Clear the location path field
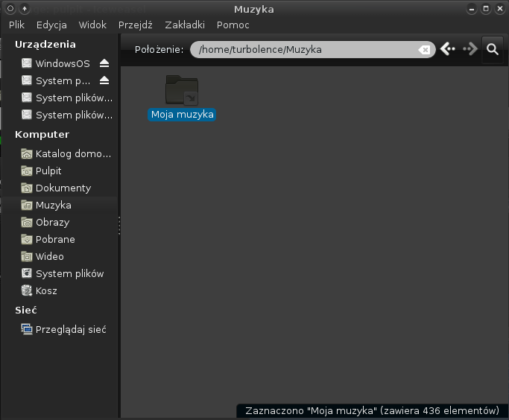Screen dimensions: 509x420 423,50
